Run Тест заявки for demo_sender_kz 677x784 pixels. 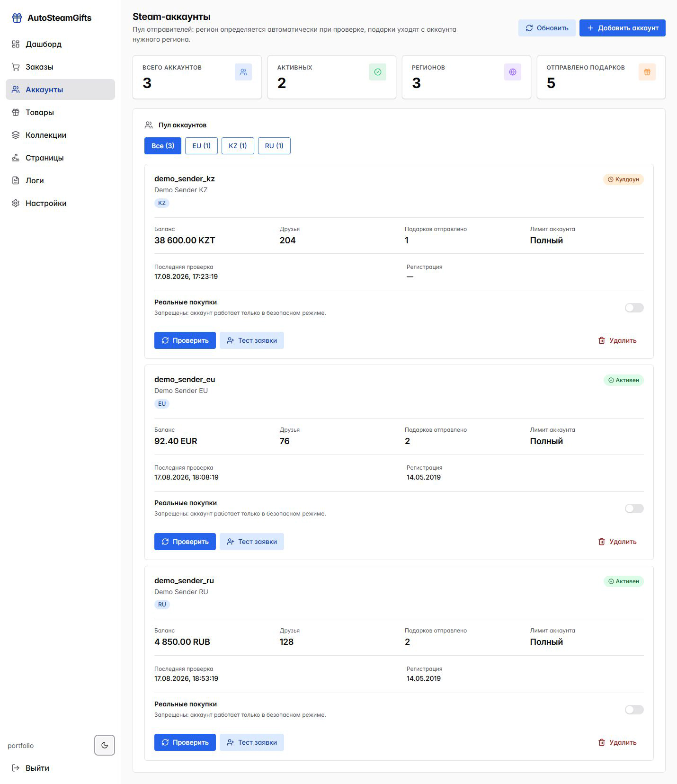(252, 340)
